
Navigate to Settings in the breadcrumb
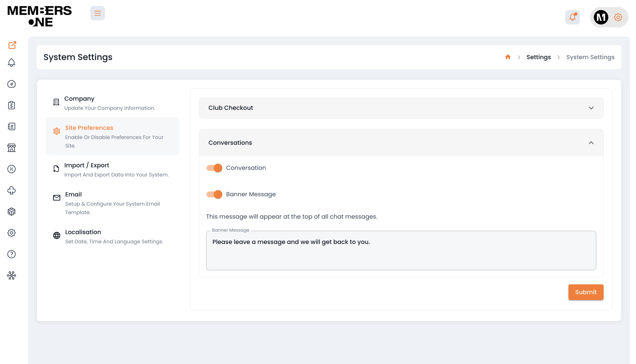(538, 57)
